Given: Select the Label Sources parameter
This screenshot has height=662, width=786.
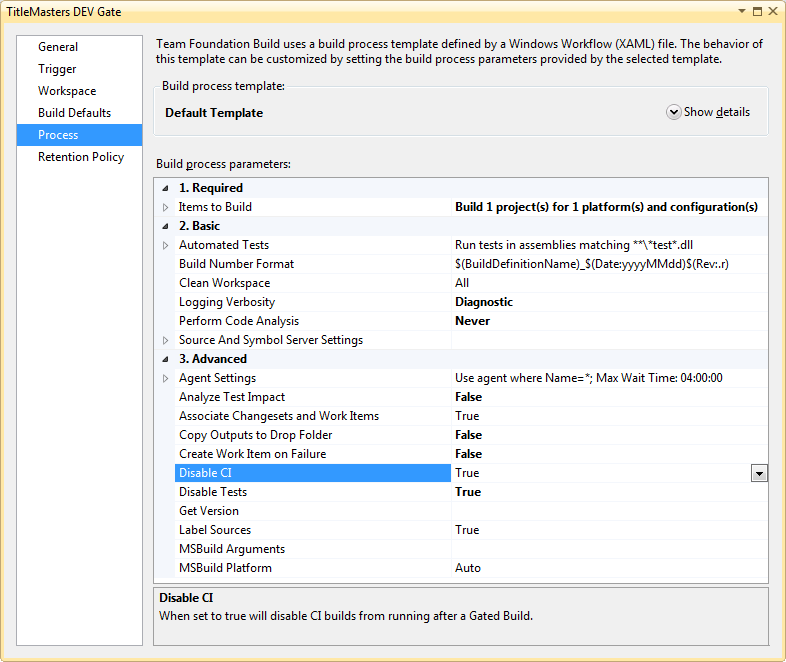Looking at the screenshot, I should coord(313,530).
